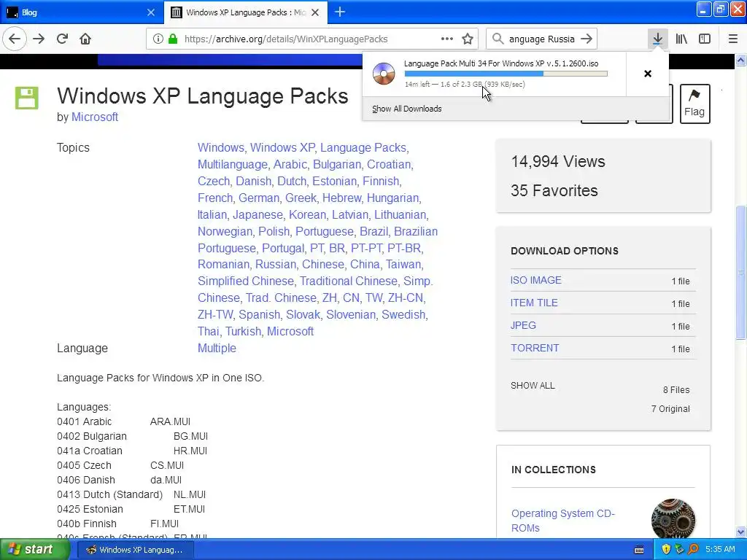
Task: Click scrollbar down arrow
Action: pos(740,532)
